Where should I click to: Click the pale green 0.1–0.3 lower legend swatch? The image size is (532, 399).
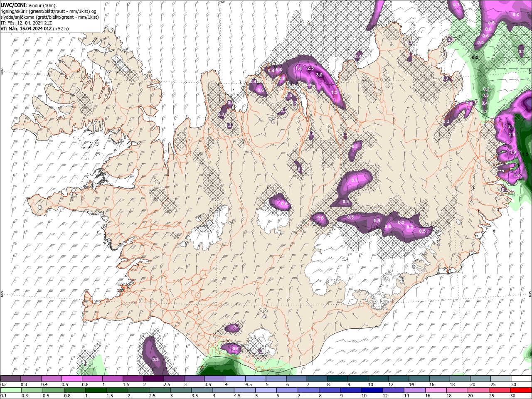(x=11, y=390)
